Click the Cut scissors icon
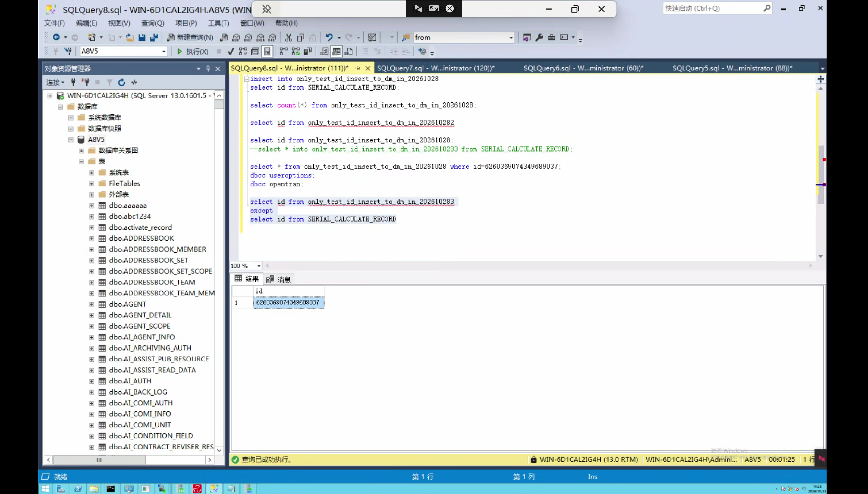Viewport: 868px width, 494px height. (288, 37)
